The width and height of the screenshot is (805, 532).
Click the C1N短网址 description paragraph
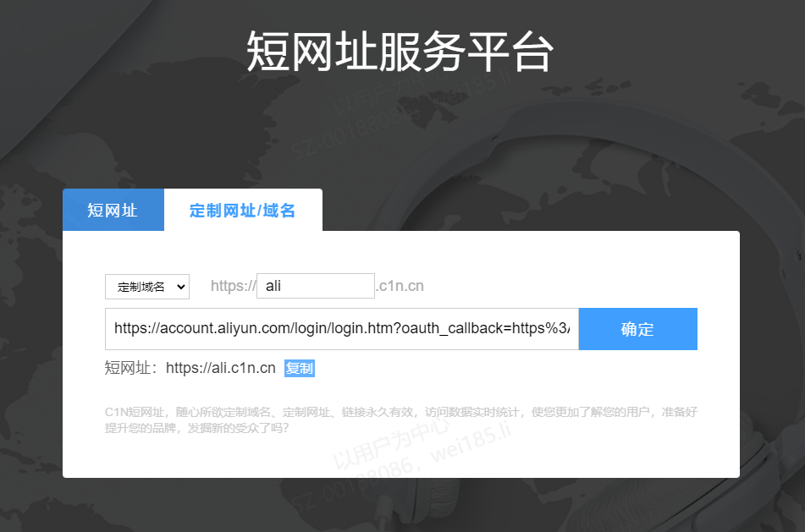[x=401, y=420]
